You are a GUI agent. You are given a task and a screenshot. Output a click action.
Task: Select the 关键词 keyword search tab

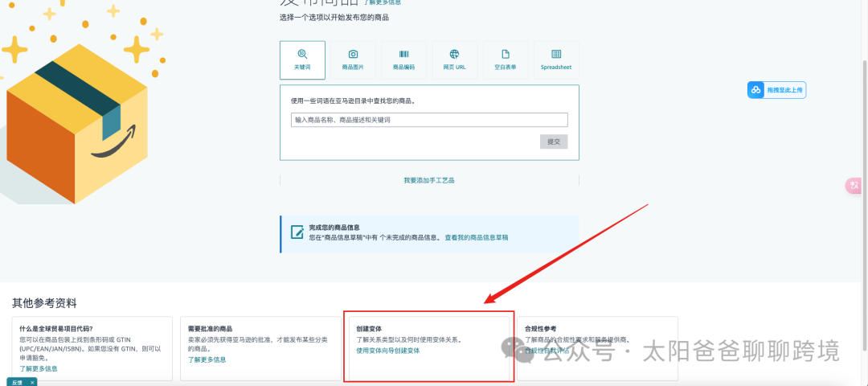(302, 60)
